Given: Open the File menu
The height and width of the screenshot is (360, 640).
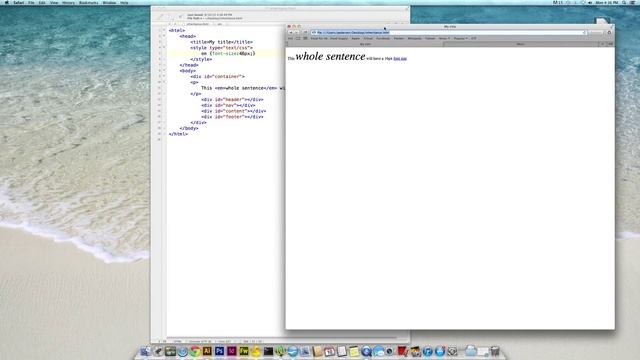Looking at the screenshot, I should (x=31, y=2).
